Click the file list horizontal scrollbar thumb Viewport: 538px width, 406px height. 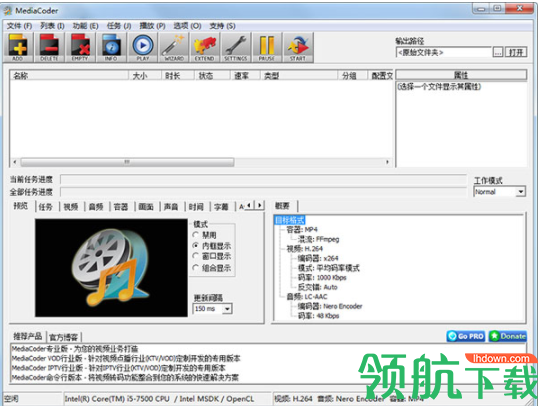tap(127, 162)
